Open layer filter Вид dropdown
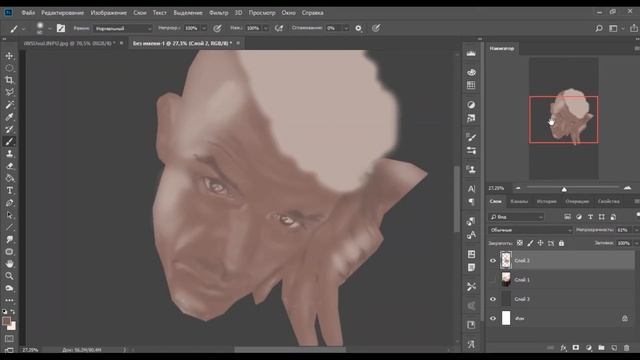The width and height of the screenshot is (640, 360). [x=516, y=217]
